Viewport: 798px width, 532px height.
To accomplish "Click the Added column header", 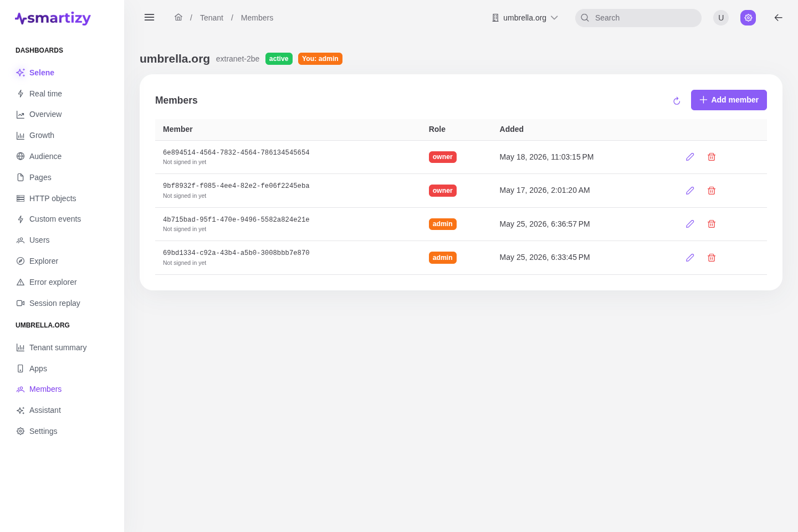I will pos(511,129).
